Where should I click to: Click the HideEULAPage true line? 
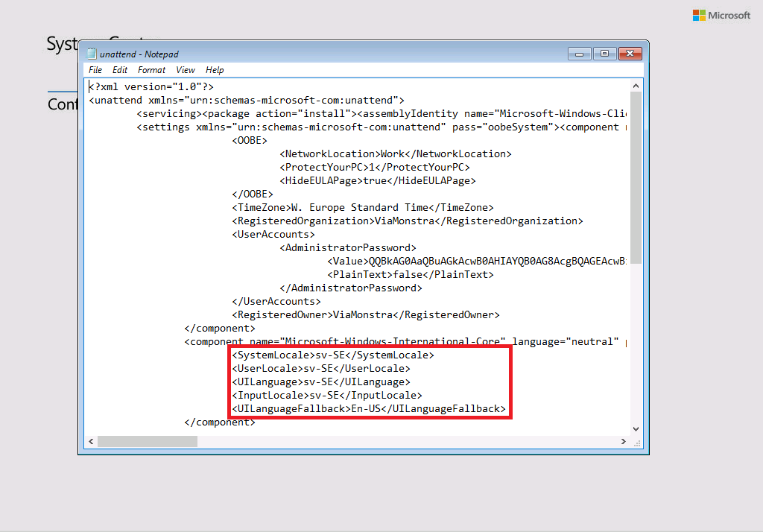[x=378, y=180]
